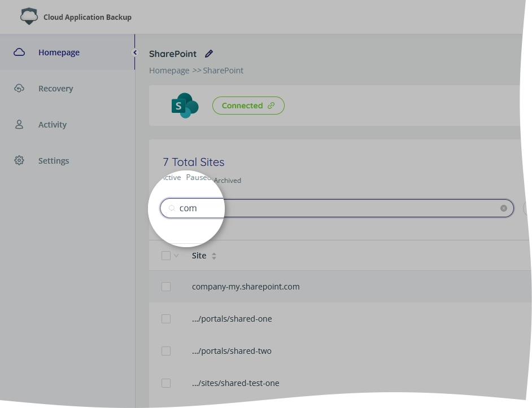This screenshot has height=408, width=532.
Task: Open the .../sites/shared-test-one site
Action: (236, 383)
